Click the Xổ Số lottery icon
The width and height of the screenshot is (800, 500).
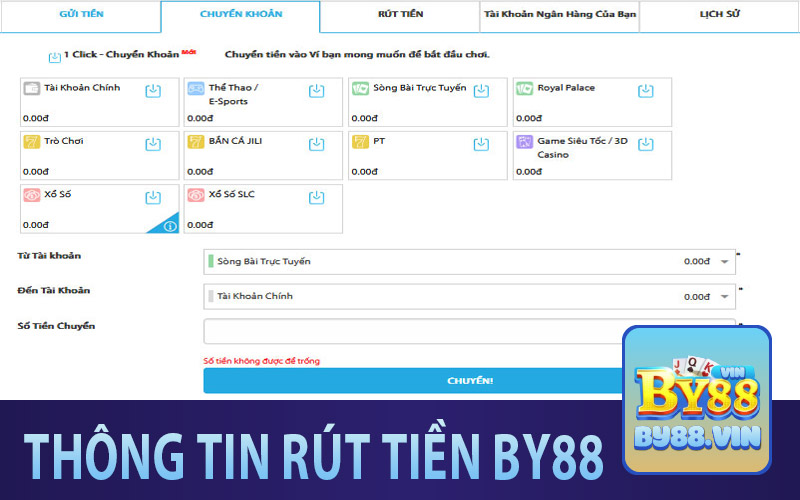pos(32,195)
